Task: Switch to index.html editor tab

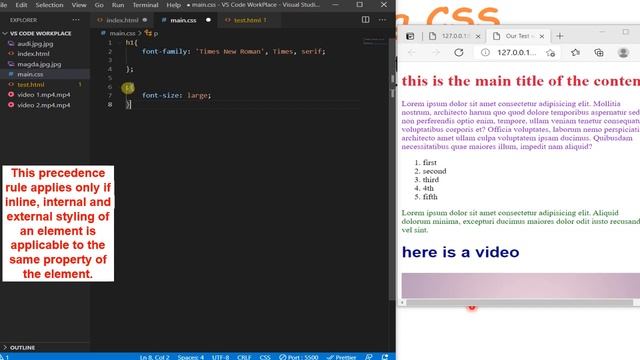Action: (x=122, y=20)
